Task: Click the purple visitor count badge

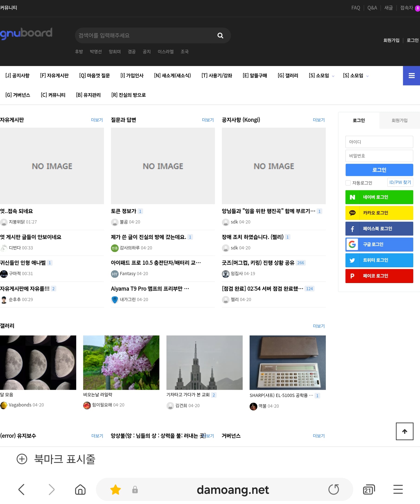Action: click(418, 8)
